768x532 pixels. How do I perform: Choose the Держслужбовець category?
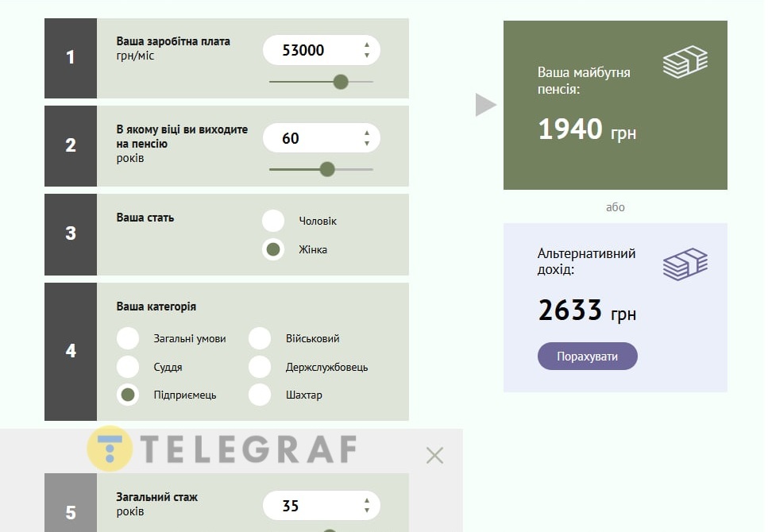(260, 367)
